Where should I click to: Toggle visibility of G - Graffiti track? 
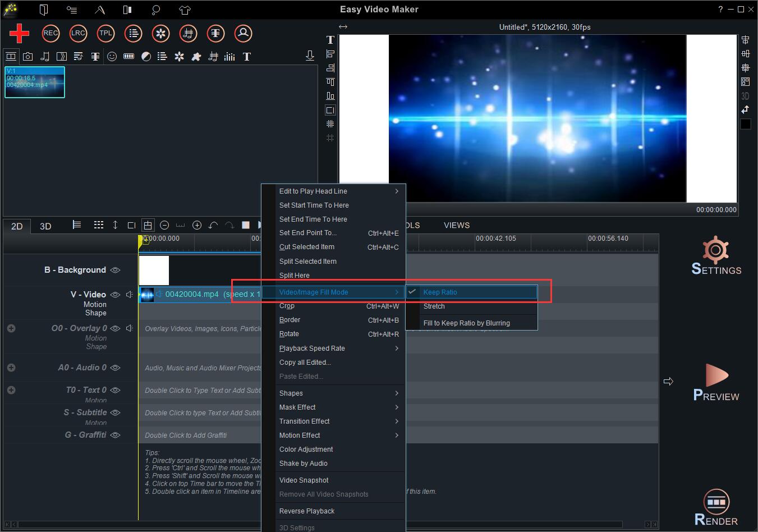coord(115,435)
